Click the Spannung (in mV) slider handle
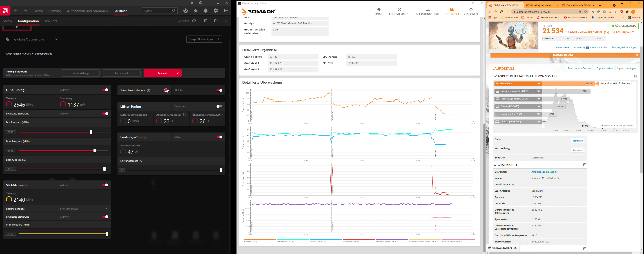 tap(104, 169)
